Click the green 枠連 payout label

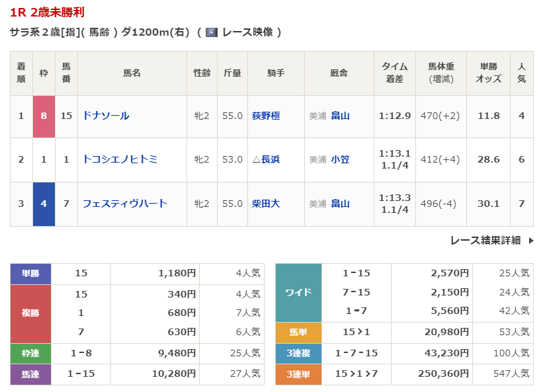(30, 353)
